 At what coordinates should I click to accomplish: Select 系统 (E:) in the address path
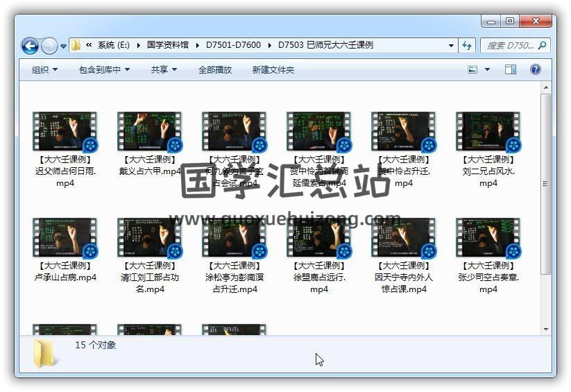(114, 45)
